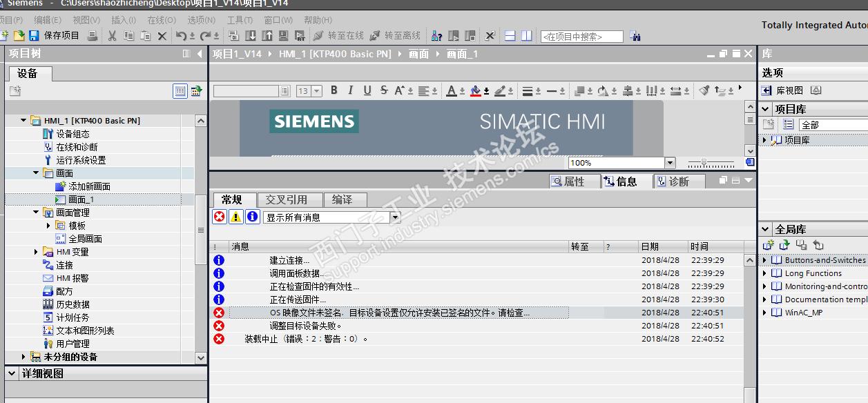Click the Download to device icon
This screenshot has width=868, height=403.
click(x=250, y=36)
